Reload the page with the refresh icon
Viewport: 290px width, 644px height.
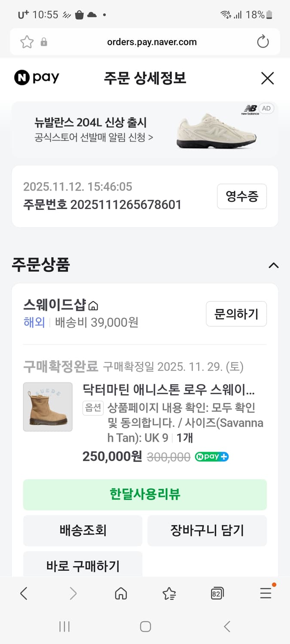(x=263, y=42)
